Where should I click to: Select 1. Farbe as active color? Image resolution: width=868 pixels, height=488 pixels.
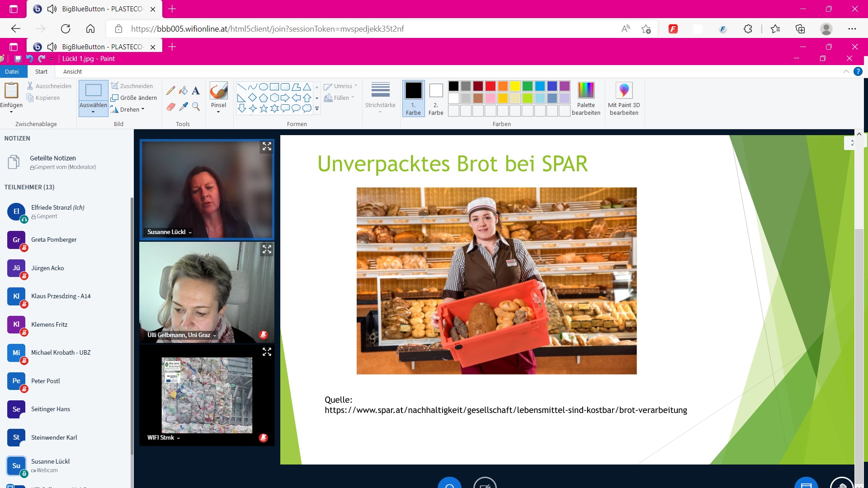(x=413, y=98)
